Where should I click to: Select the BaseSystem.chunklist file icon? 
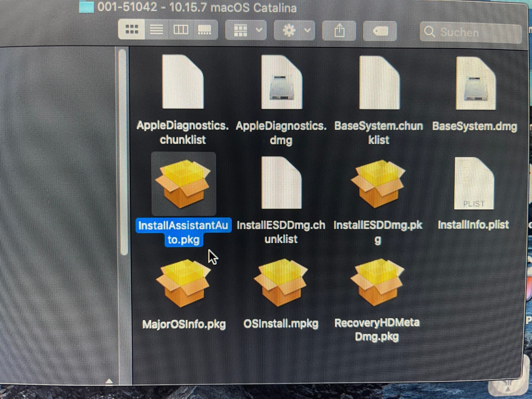[x=379, y=83]
